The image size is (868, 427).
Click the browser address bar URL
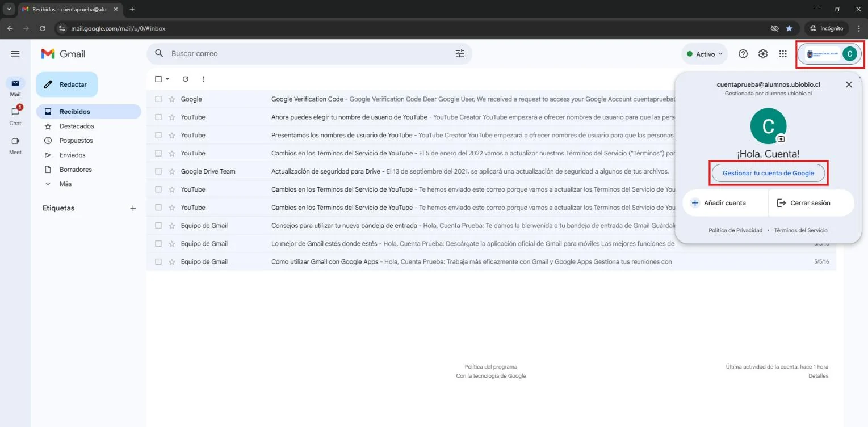click(x=118, y=28)
